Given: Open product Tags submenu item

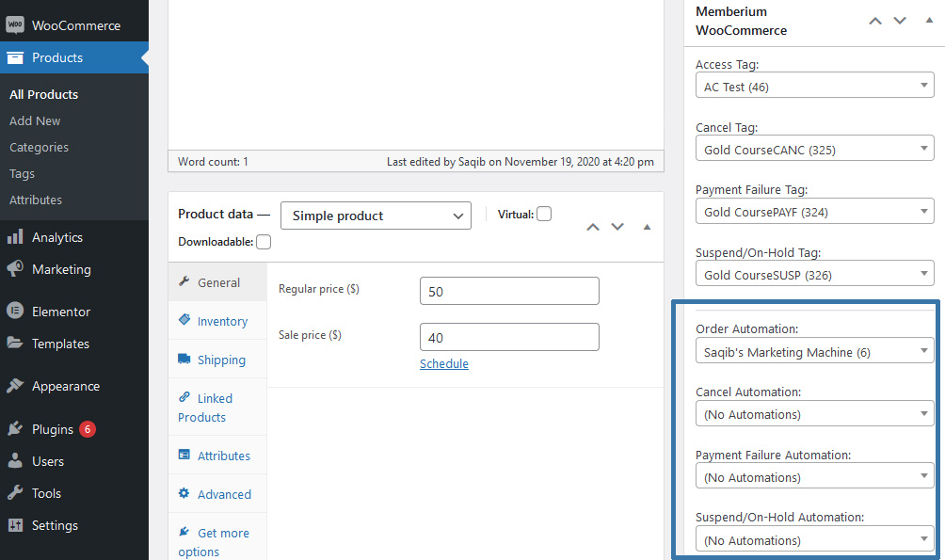Looking at the screenshot, I should (22, 173).
